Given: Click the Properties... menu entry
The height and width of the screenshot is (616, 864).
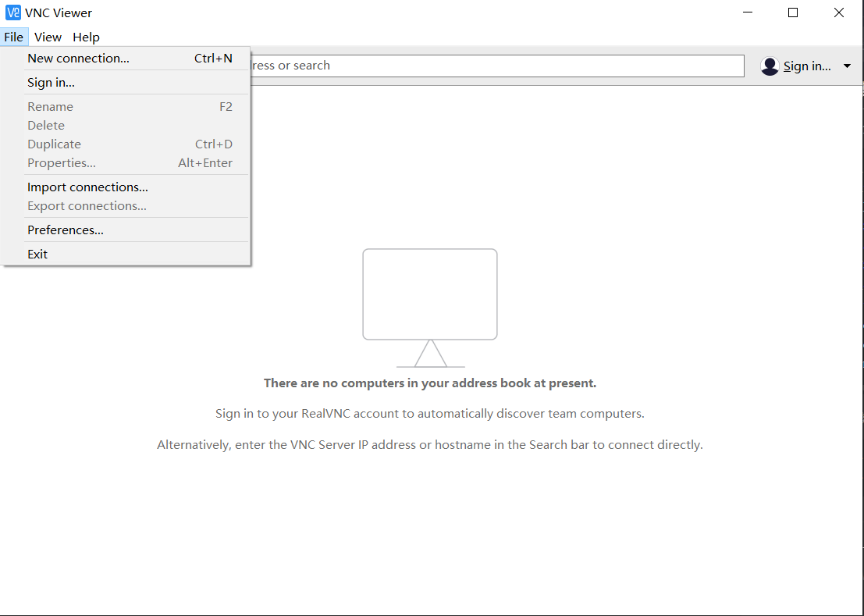Looking at the screenshot, I should (x=62, y=163).
